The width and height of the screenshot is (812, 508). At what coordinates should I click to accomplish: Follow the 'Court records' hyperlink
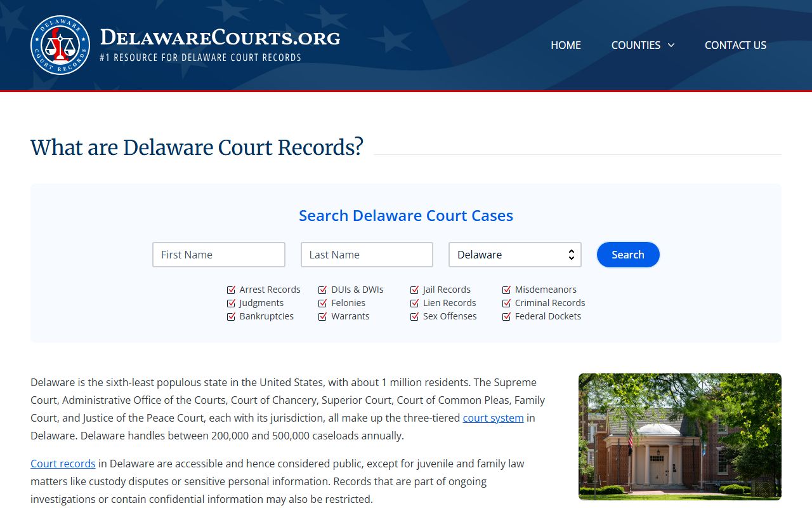(x=63, y=464)
